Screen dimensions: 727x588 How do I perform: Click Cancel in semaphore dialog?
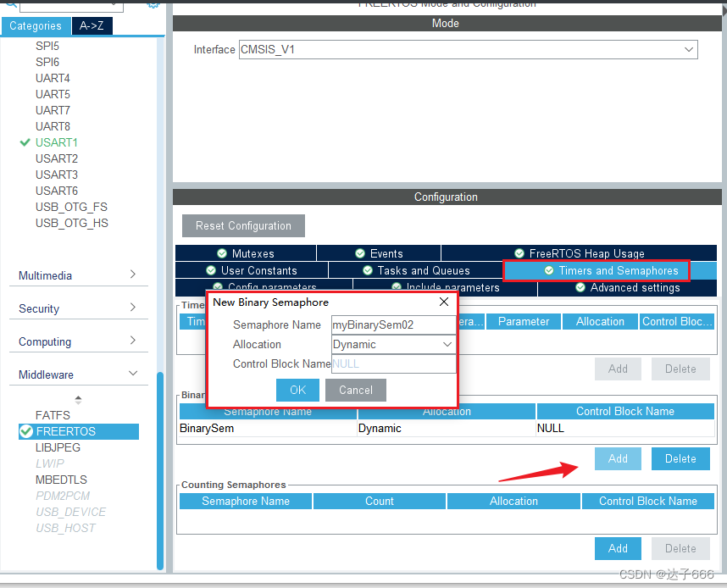point(356,390)
